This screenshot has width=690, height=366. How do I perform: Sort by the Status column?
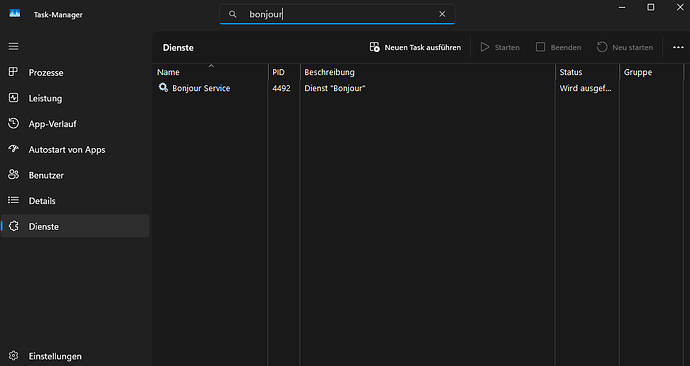pyautogui.click(x=587, y=72)
